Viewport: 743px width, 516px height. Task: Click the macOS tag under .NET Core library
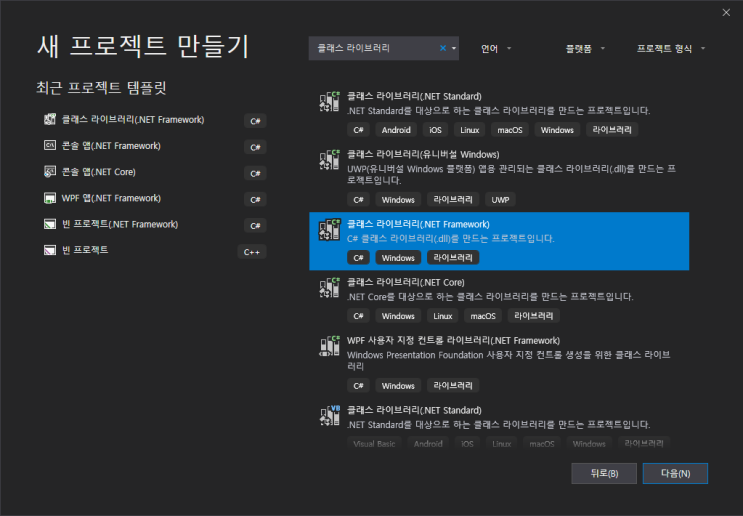coord(483,316)
